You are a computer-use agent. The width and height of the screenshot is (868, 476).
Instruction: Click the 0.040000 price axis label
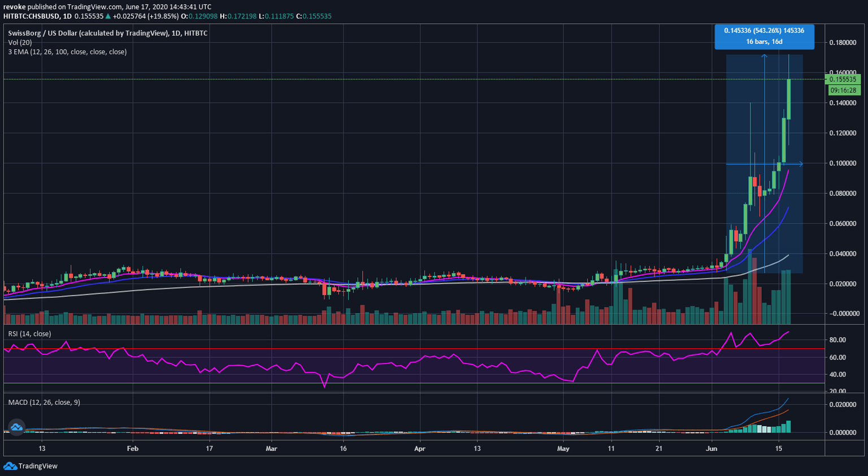pos(843,254)
